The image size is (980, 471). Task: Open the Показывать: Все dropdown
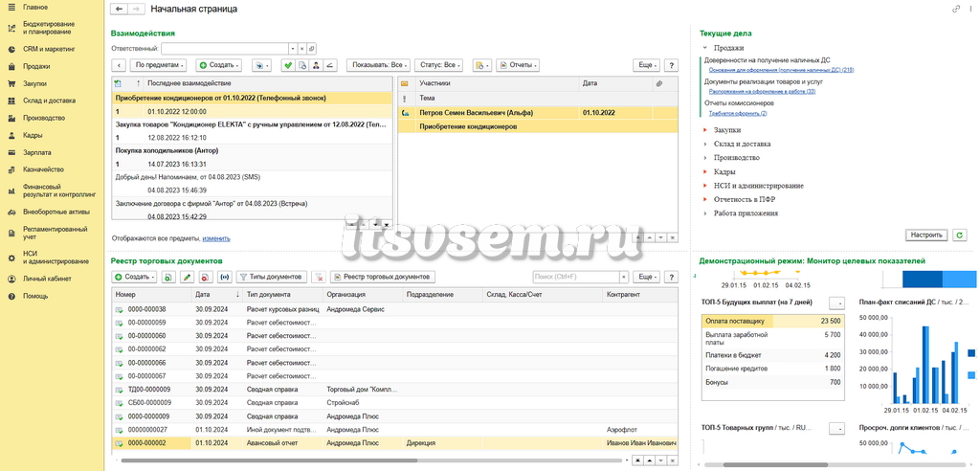click(x=379, y=65)
